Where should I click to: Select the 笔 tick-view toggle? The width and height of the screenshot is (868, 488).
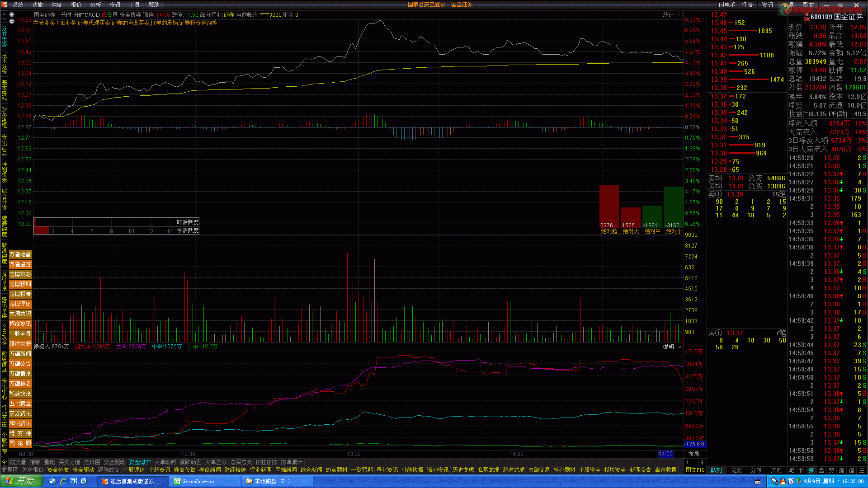[792, 470]
